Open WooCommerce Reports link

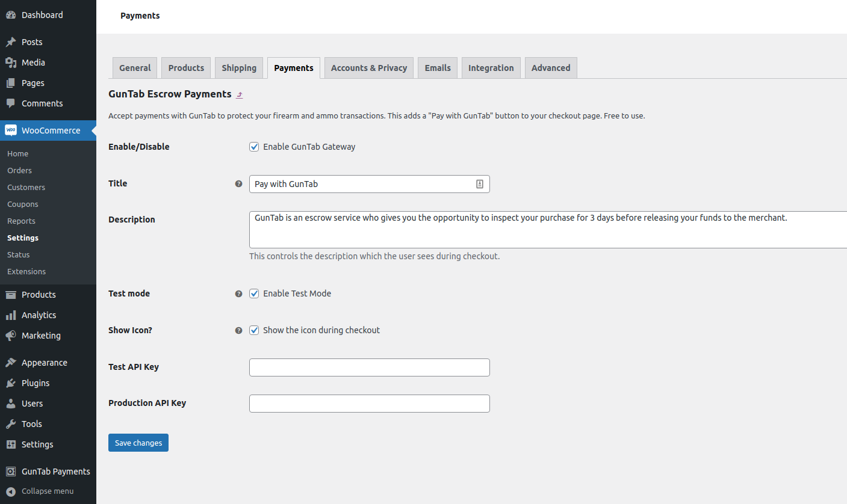tap(21, 221)
